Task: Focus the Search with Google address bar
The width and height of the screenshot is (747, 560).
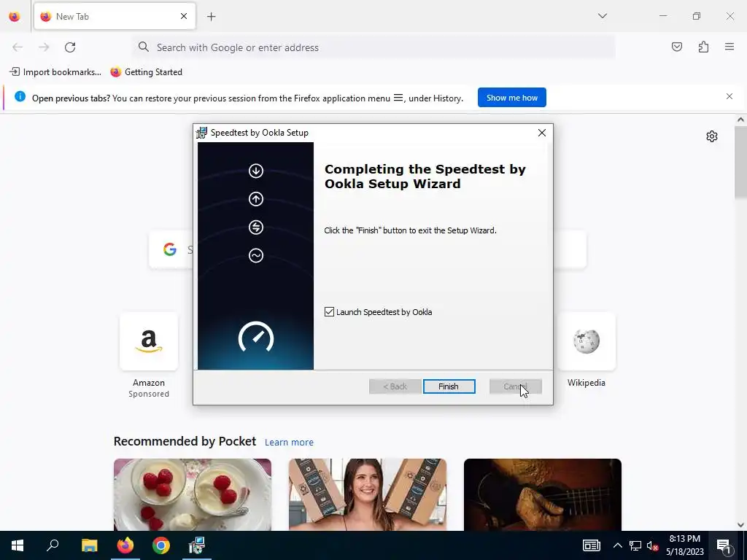Action: 374,47
